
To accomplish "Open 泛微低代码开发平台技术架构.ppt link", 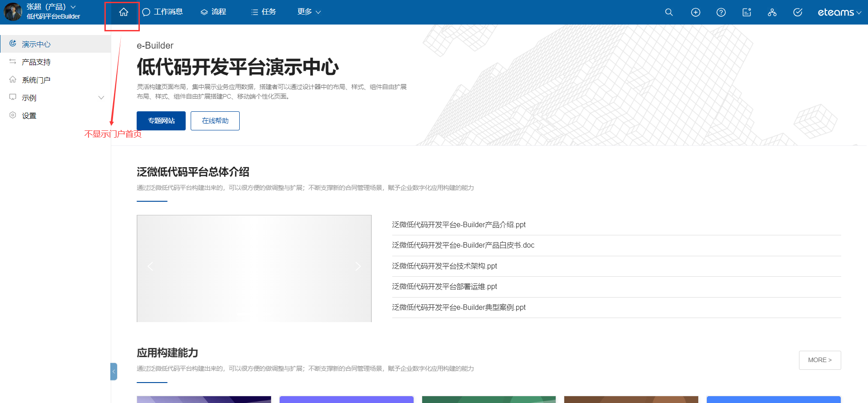I will [444, 266].
